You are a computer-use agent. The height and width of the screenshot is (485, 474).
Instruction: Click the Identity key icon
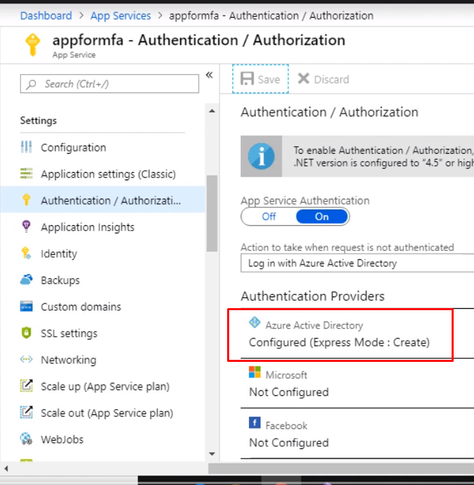(x=26, y=253)
